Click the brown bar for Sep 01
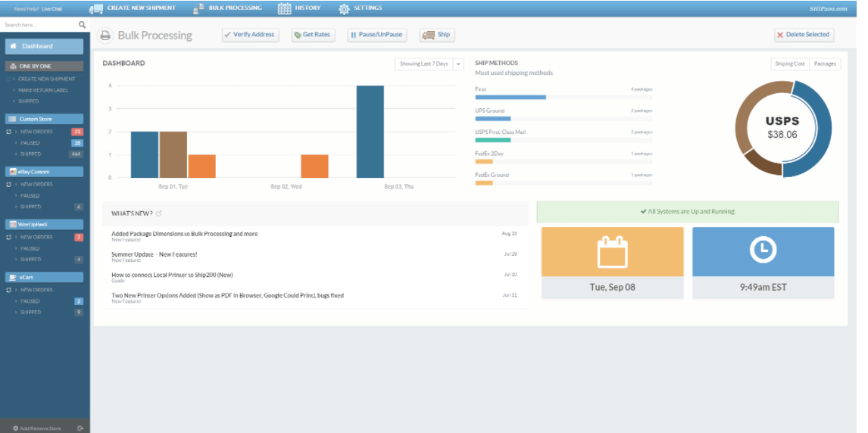This screenshot has width=868, height=433. 173,155
